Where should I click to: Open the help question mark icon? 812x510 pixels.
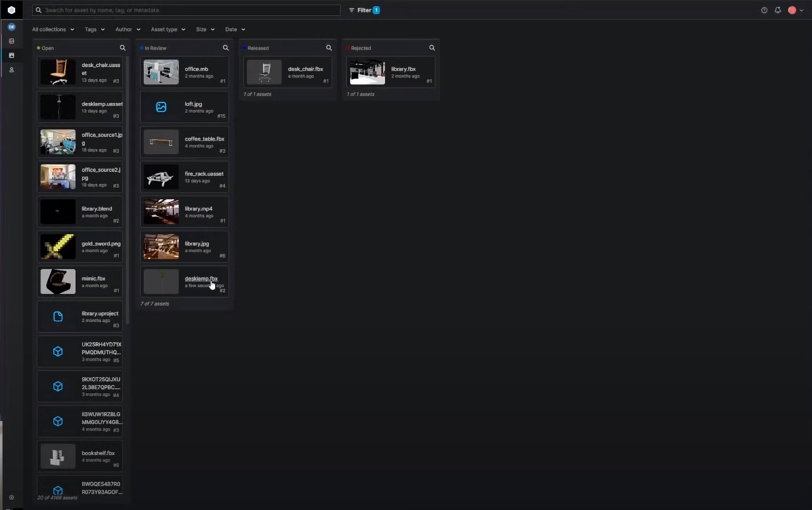764,10
